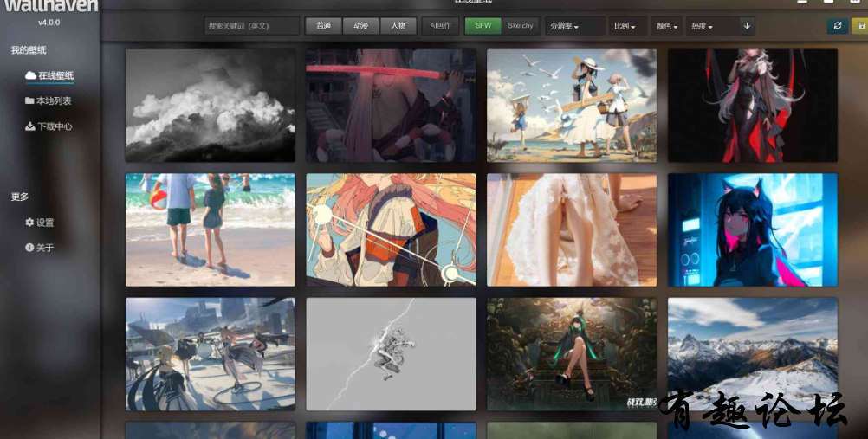Expand the 分辨率 resolution dropdown
868x439 pixels.
tap(574, 26)
